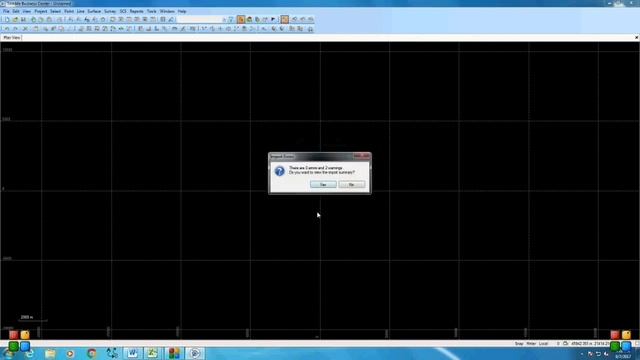Open the Line menu

(x=80, y=11)
